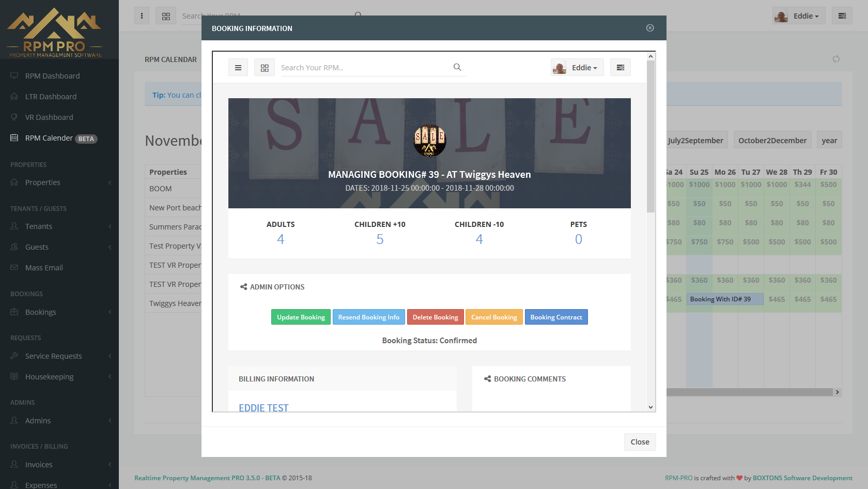Expand the Tenants sidebar menu
Image resolution: width=868 pixels, height=489 pixels.
pyautogui.click(x=59, y=226)
